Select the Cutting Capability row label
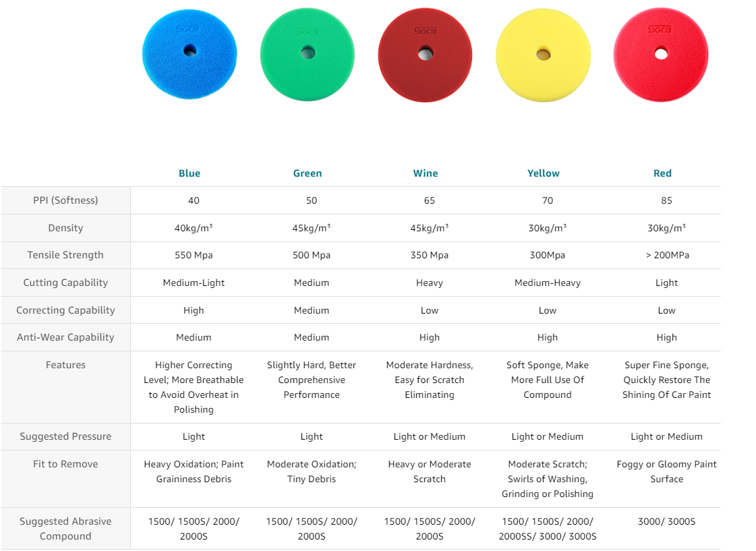 click(65, 283)
